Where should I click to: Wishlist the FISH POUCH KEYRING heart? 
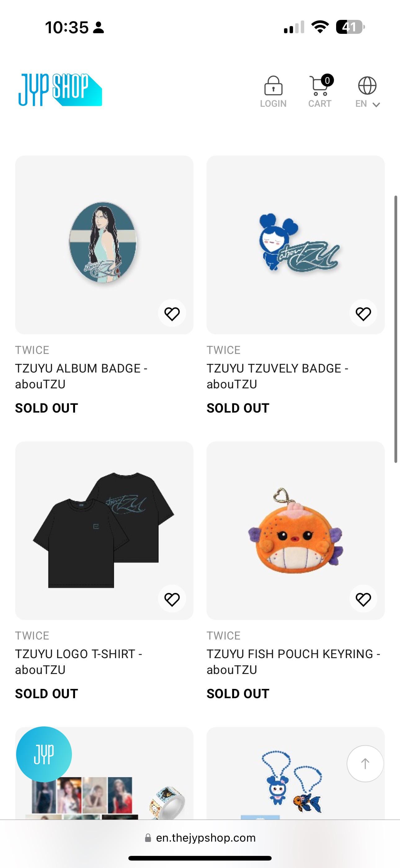point(363,599)
